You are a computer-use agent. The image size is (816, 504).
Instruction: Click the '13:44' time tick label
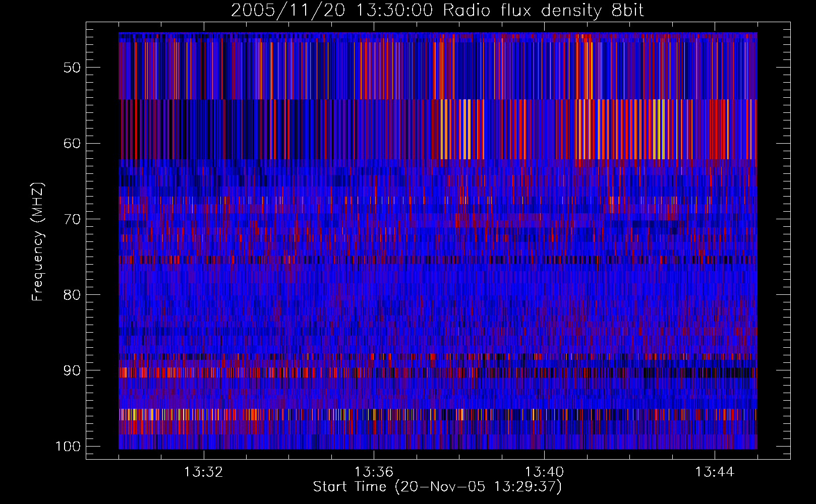(715, 472)
